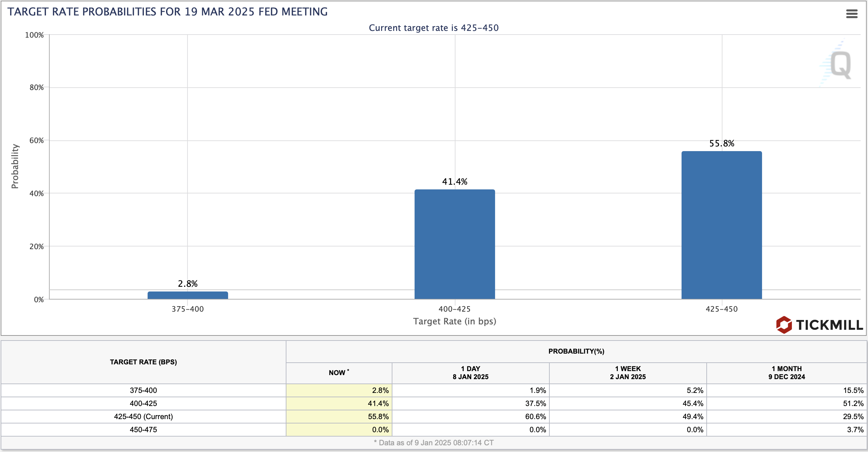
Task: Click the 41.4% data label above bar
Action: click(454, 181)
